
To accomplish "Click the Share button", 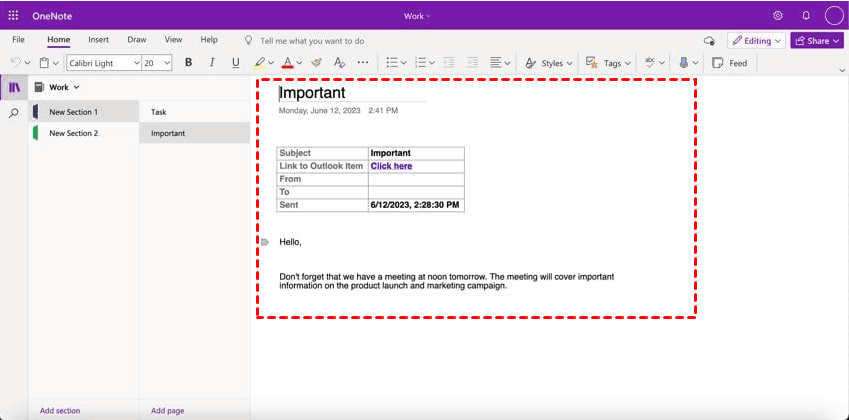I will tap(817, 41).
